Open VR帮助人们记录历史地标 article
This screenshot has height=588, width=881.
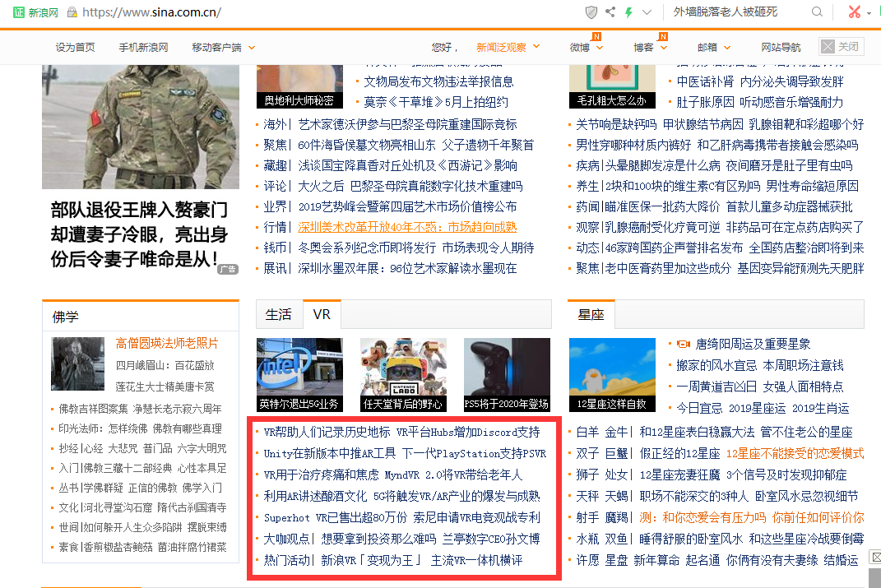point(327,432)
